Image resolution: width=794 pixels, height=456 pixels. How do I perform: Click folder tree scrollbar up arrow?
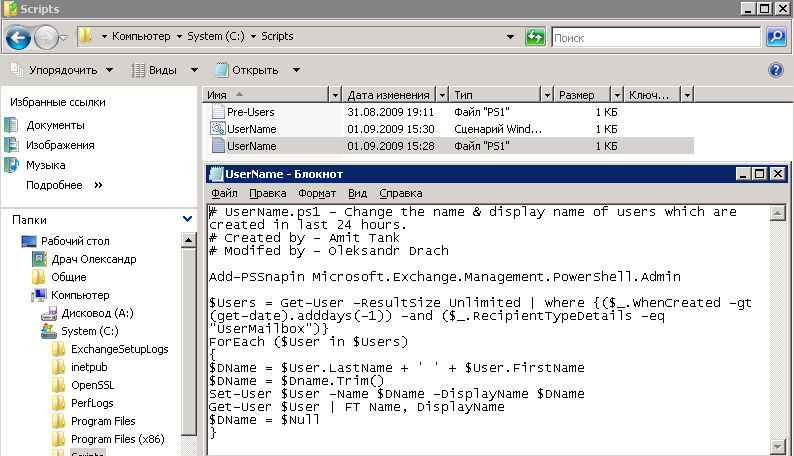(x=188, y=240)
